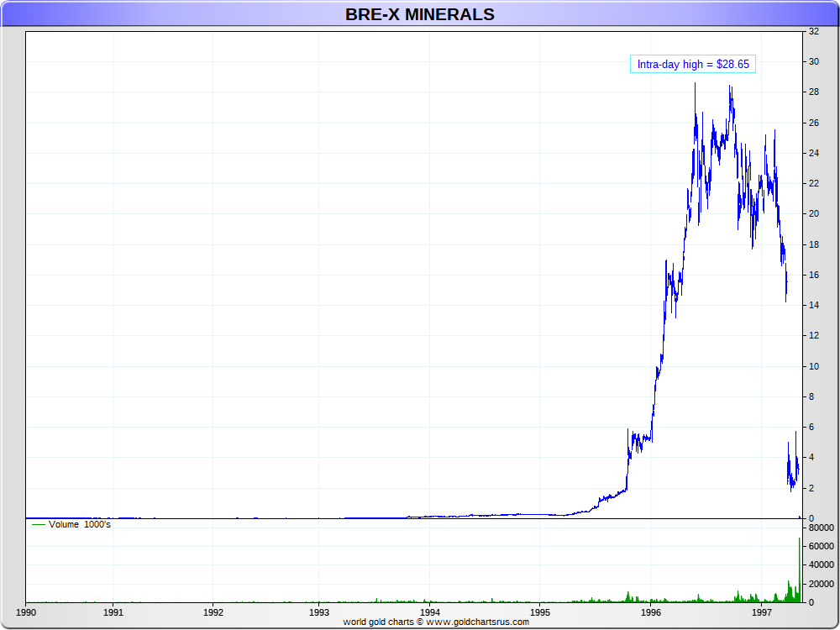Click the price axis label 4

click(x=811, y=458)
